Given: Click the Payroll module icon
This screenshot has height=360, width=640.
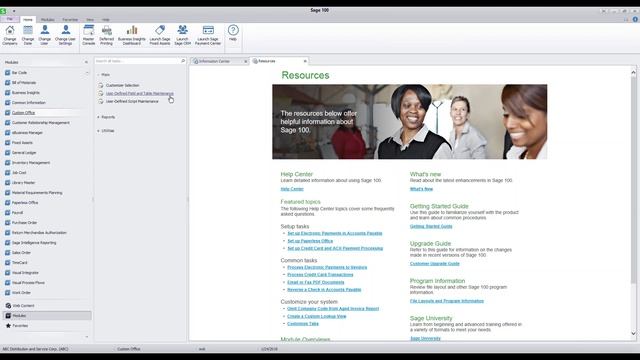Looking at the screenshot, I should [7, 213].
